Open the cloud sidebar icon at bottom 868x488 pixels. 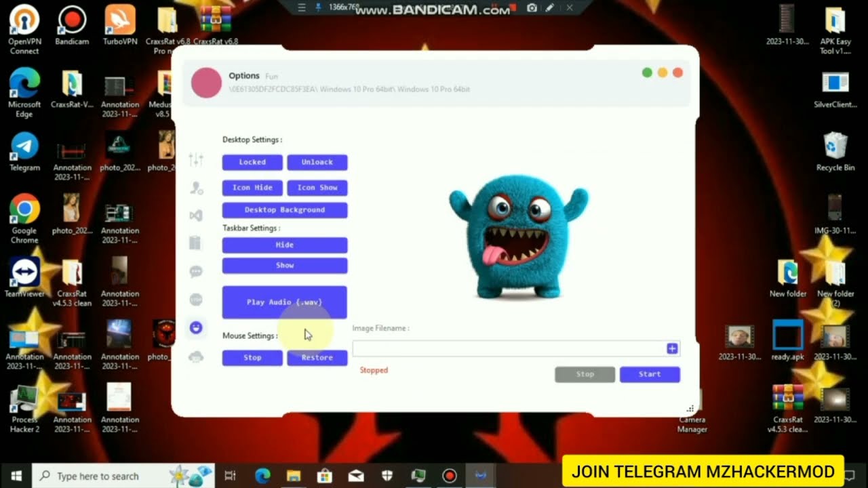click(196, 357)
